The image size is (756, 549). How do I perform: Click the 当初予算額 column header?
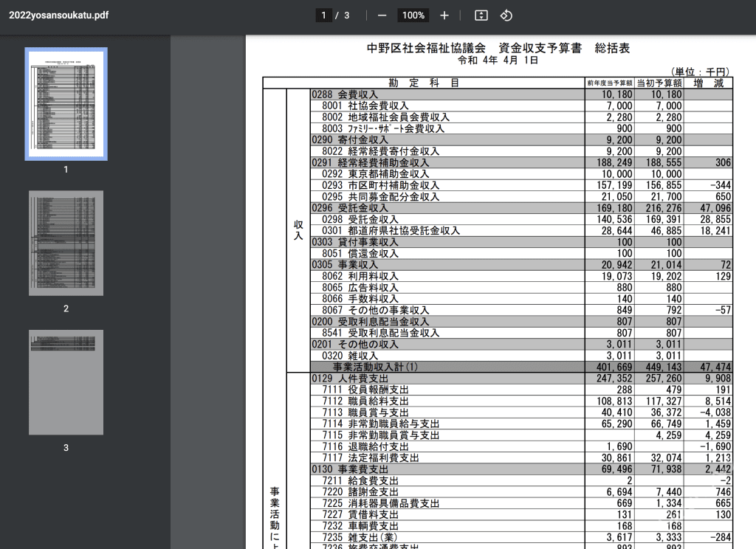pyautogui.click(x=659, y=83)
